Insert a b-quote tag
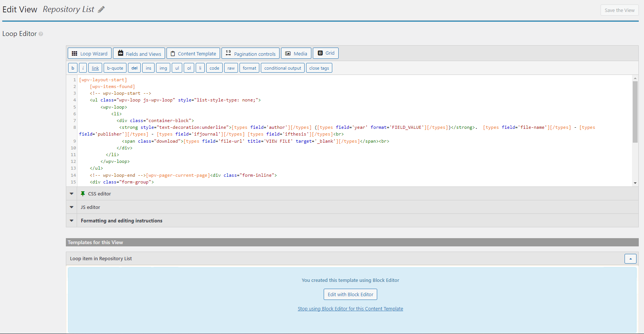 115,68
